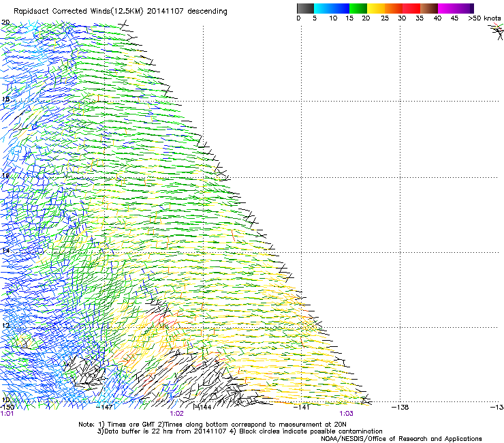Screen dimensions: 504x443
Task: Select the blue 10-15 knots legend segment
Action: (341, 8)
